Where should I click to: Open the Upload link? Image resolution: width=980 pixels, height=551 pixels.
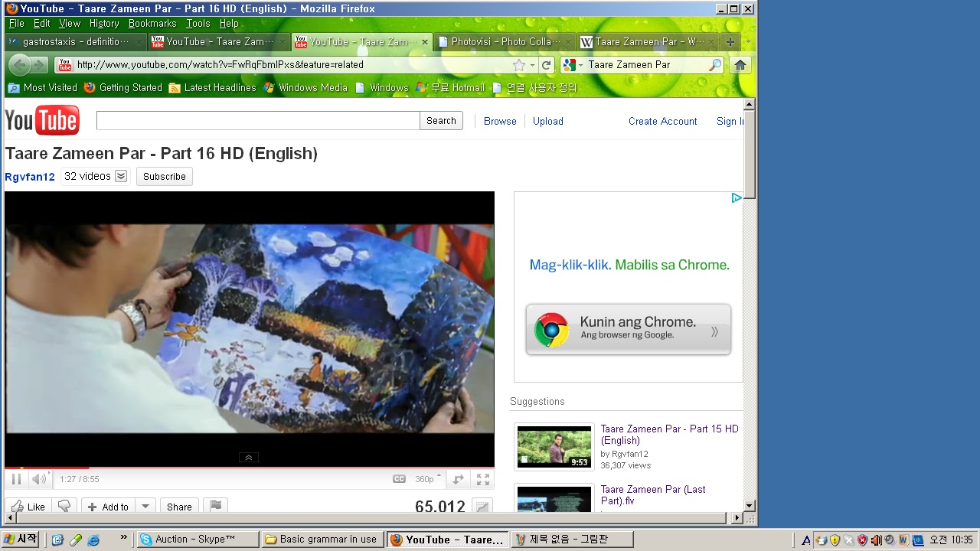[548, 121]
